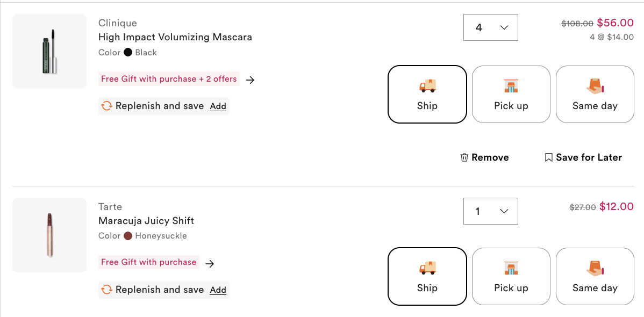Select Same day for Tarte Maracuja Juicy Shift

[x=595, y=276]
